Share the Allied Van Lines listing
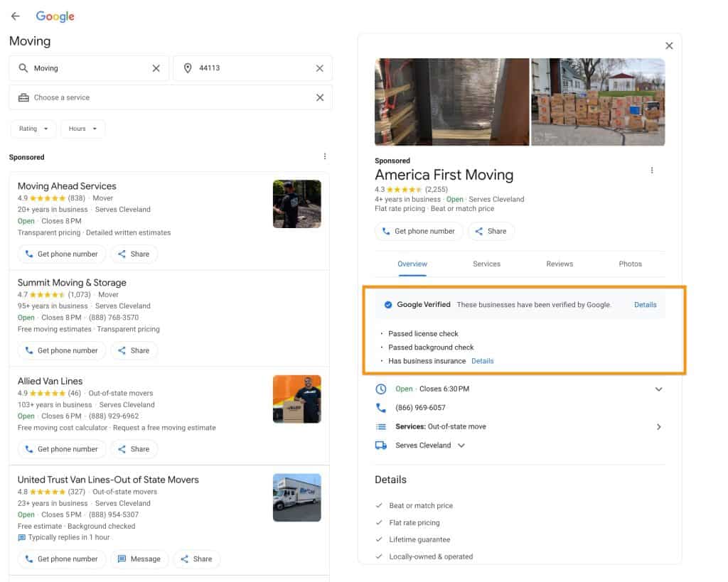The width and height of the screenshot is (728, 582). click(134, 449)
